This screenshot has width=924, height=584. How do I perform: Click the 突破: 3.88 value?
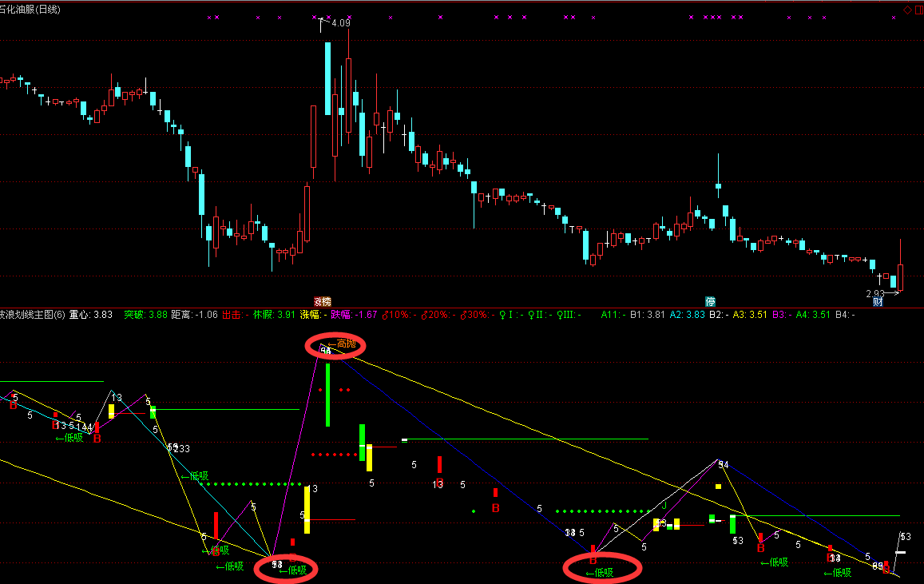point(145,315)
